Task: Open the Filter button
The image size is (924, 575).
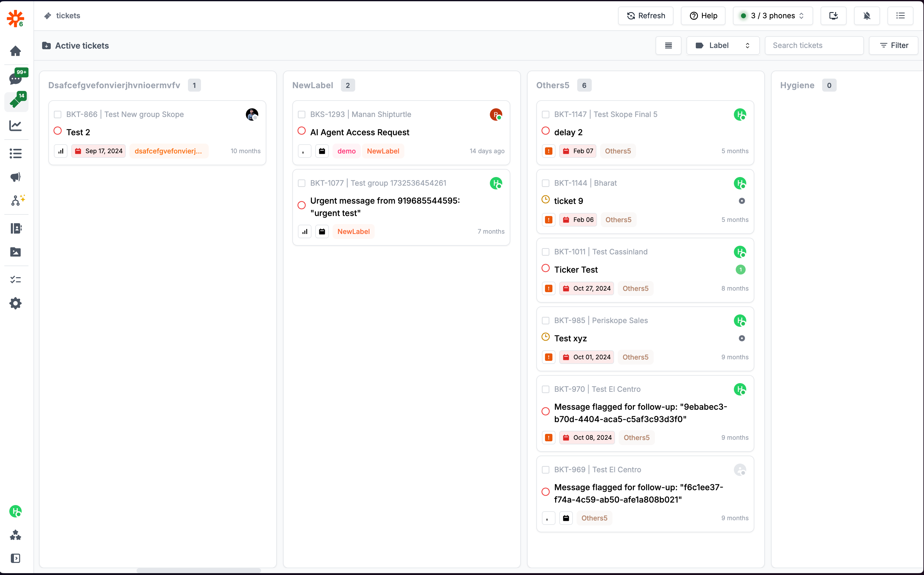Action: (x=894, y=45)
